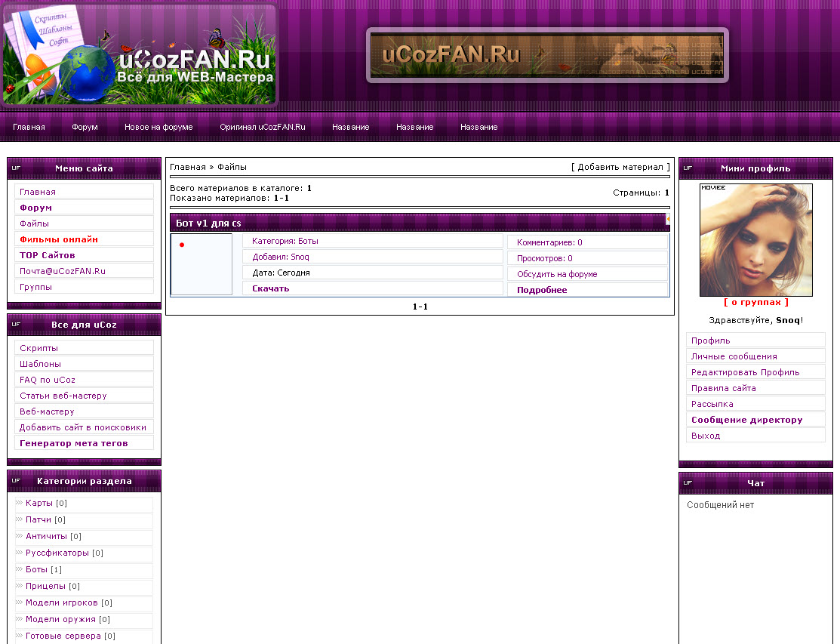Click the uCozFAN.Ru site logo
Image resolution: width=840 pixels, height=644 pixels.
(x=140, y=54)
